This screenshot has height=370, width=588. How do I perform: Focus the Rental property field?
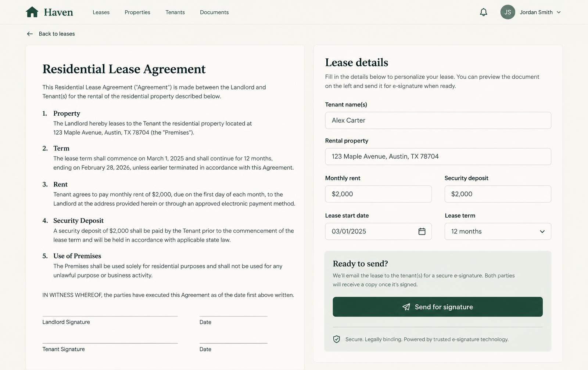(x=438, y=156)
